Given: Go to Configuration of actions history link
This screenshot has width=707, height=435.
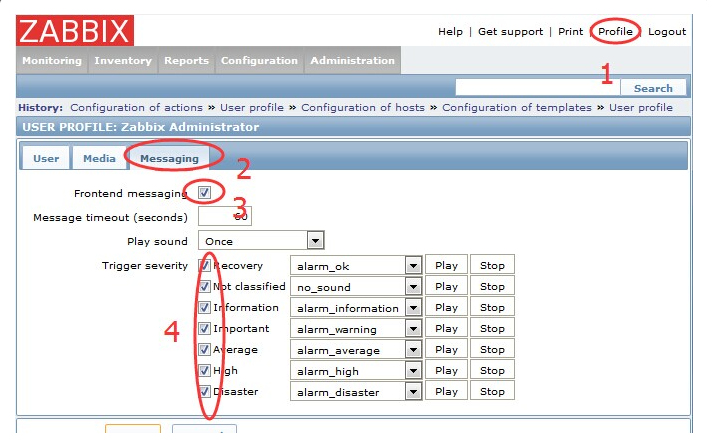Looking at the screenshot, I should click(136, 108).
